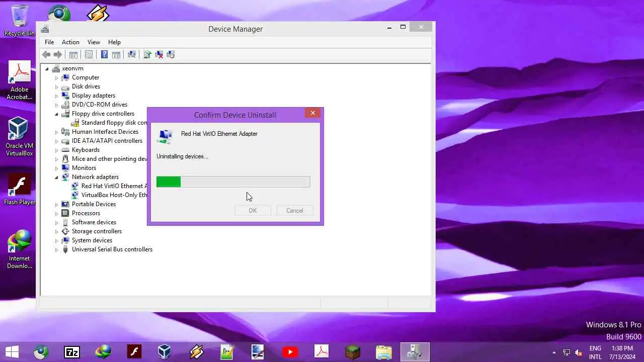Viewport: 644px width, 362px height.
Task: Collapse the Network adapters node
Action: 56,177
